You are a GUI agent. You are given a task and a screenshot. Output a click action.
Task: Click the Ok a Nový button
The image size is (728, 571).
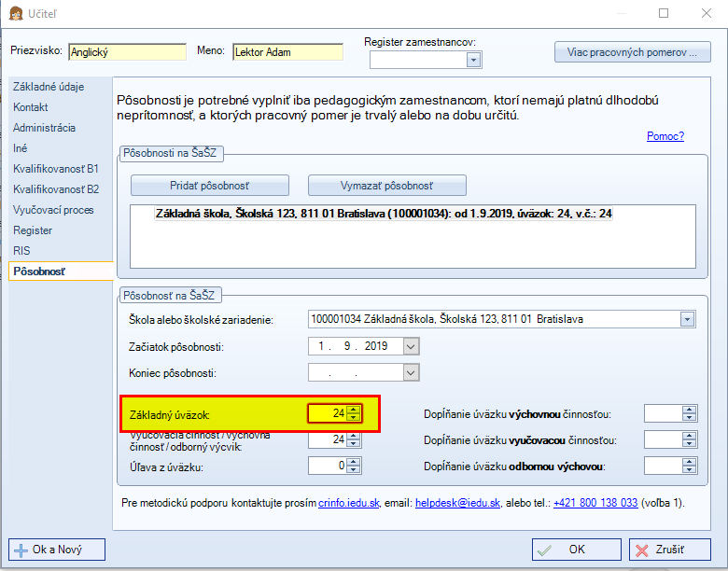(x=57, y=550)
